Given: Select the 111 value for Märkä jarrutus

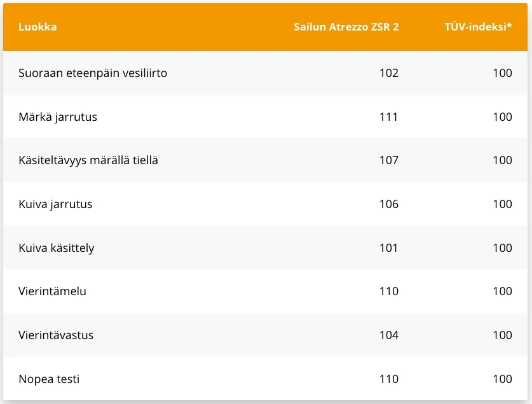Looking at the screenshot, I should click(389, 117).
